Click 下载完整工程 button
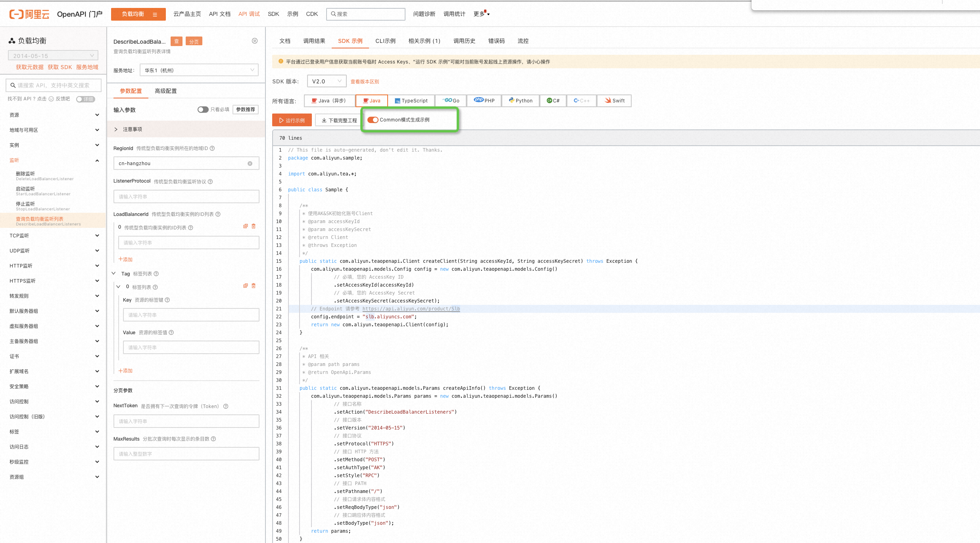The image size is (980, 543). pos(339,120)
